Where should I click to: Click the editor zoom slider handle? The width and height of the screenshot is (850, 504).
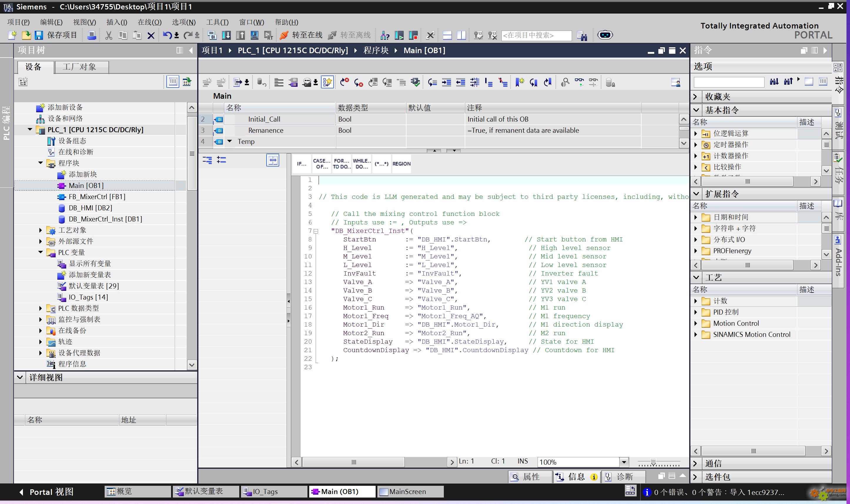tap(653, 462)
